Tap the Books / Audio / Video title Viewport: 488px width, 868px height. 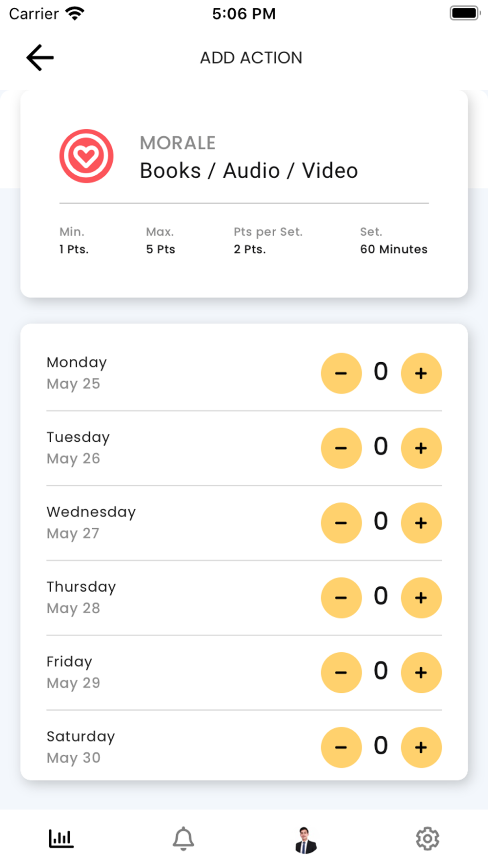249,171
